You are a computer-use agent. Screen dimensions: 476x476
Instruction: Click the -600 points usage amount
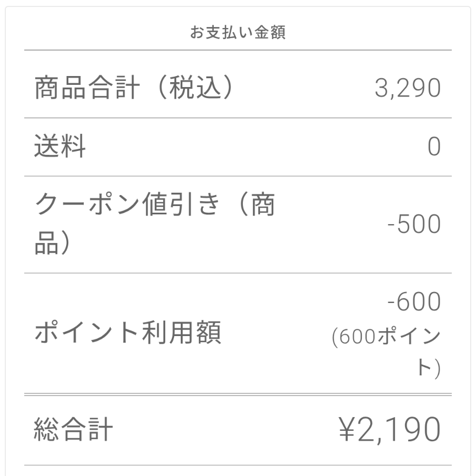[414, 301]
